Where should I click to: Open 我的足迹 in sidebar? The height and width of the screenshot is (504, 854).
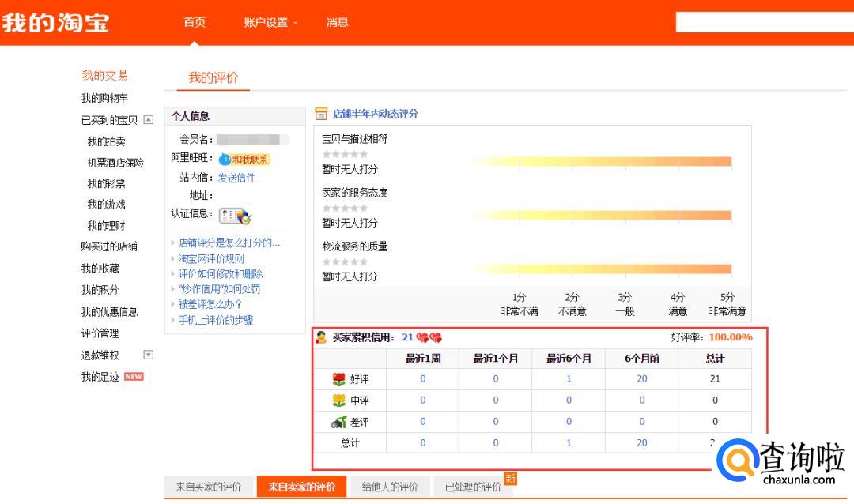[x=100, y=377]
